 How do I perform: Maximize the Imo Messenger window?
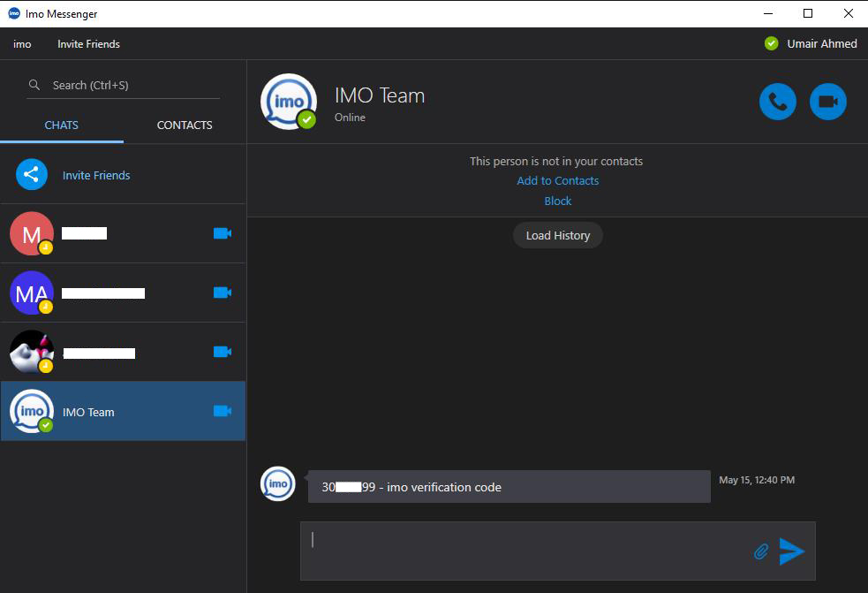tap(808, 13)
